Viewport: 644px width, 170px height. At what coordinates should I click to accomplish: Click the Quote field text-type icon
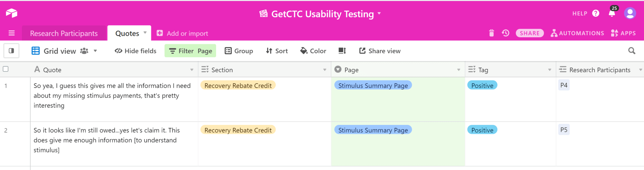tap(37, 69)
